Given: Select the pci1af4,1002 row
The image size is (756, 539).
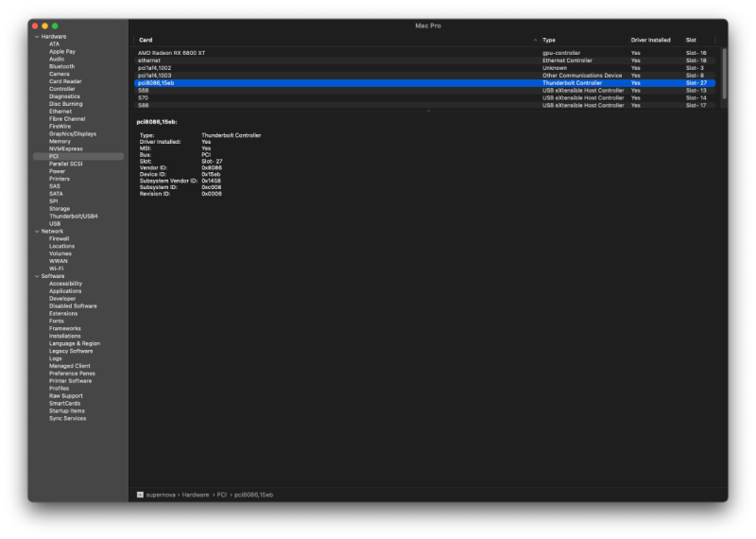Looking at the screenshot, I should pyautogui.click(x=424, y=68).
